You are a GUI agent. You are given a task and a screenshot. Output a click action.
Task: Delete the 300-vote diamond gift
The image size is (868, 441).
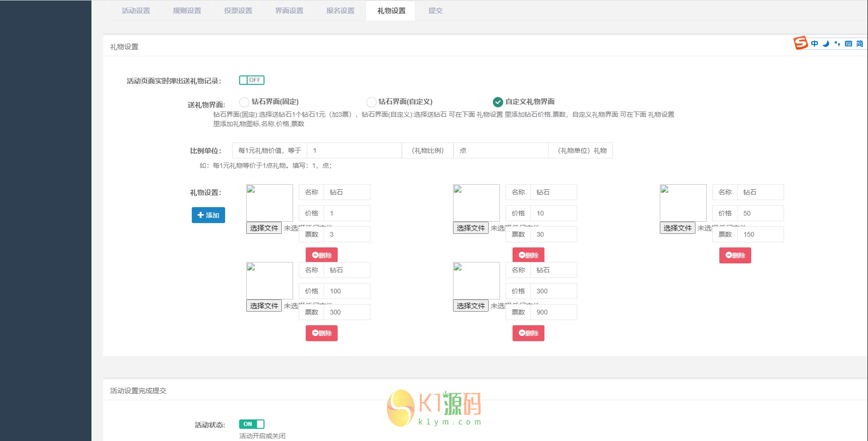321,333
